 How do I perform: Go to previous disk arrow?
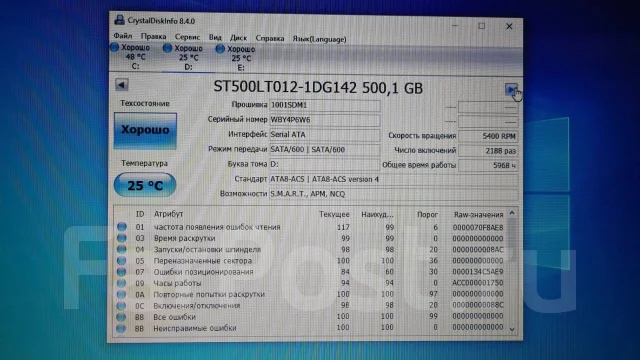pyautogui.click(x=122, y=84)
